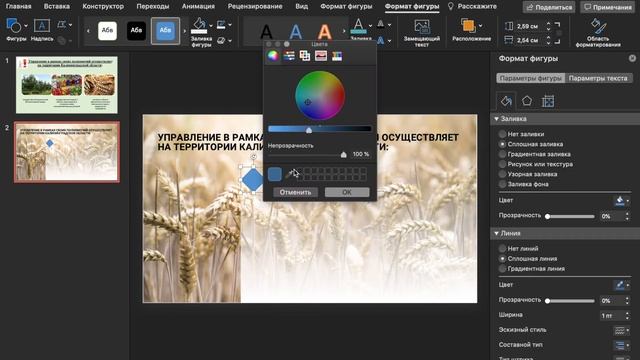Switch to the Вставка tab
This screenshot has height=360, width=640.
point(56,6)
